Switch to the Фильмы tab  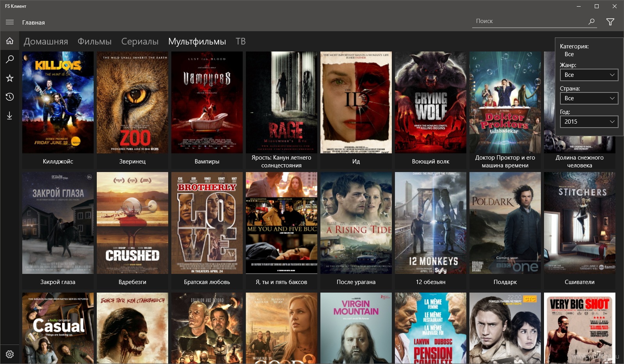coord(94,41)
